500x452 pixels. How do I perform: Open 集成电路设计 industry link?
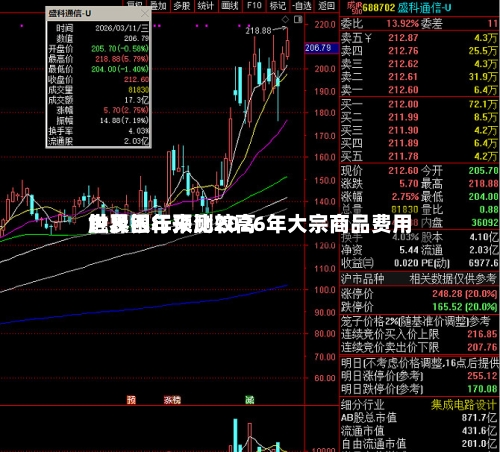[464, 405]
